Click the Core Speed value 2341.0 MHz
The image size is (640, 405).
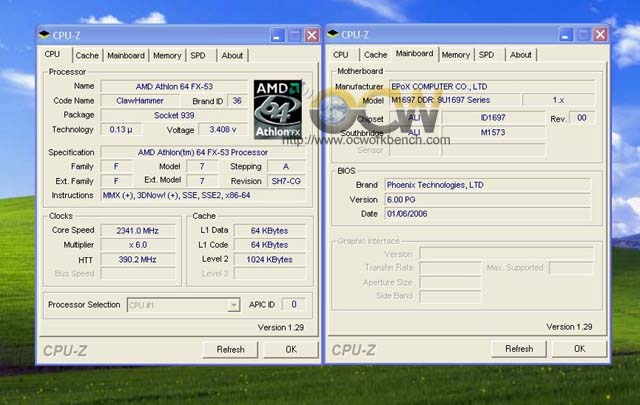point(138,231)
